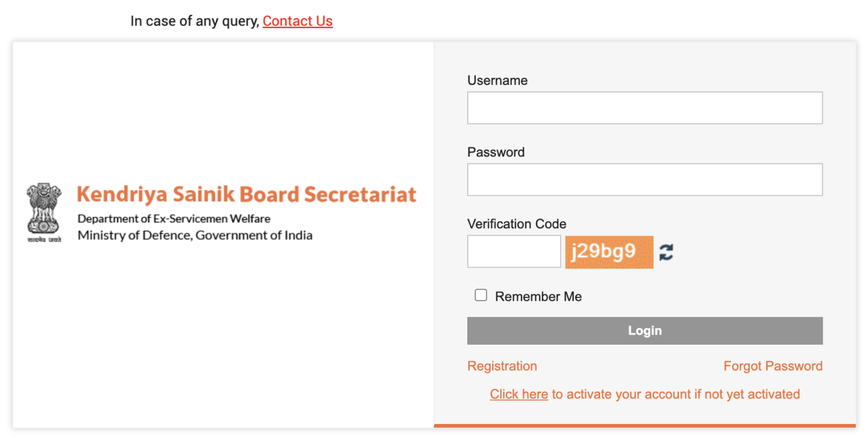
Task: Click the j29bg9 captcha image
Action: tap(609, 252)
